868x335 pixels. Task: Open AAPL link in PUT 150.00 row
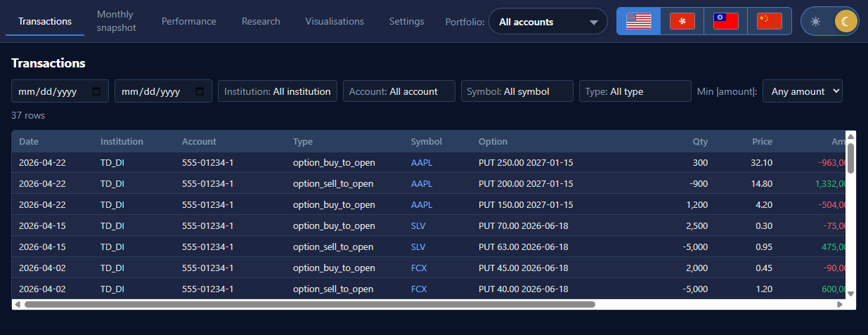pos(422,204)
